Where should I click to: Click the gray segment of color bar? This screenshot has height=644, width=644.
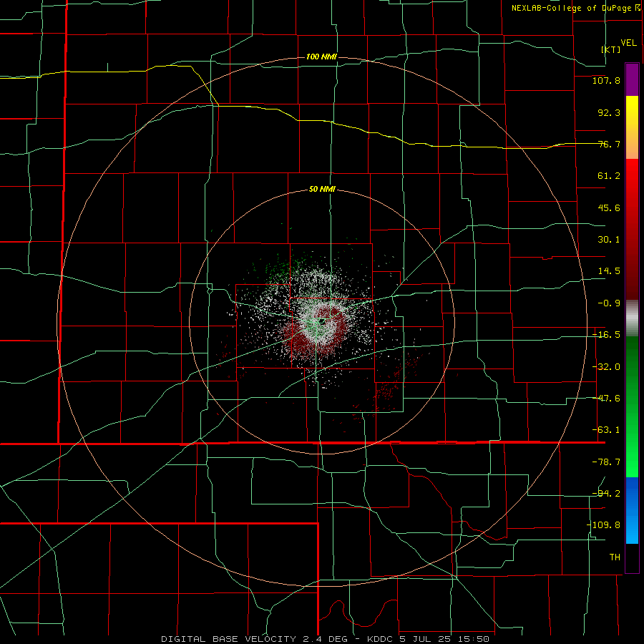[632, 318]
